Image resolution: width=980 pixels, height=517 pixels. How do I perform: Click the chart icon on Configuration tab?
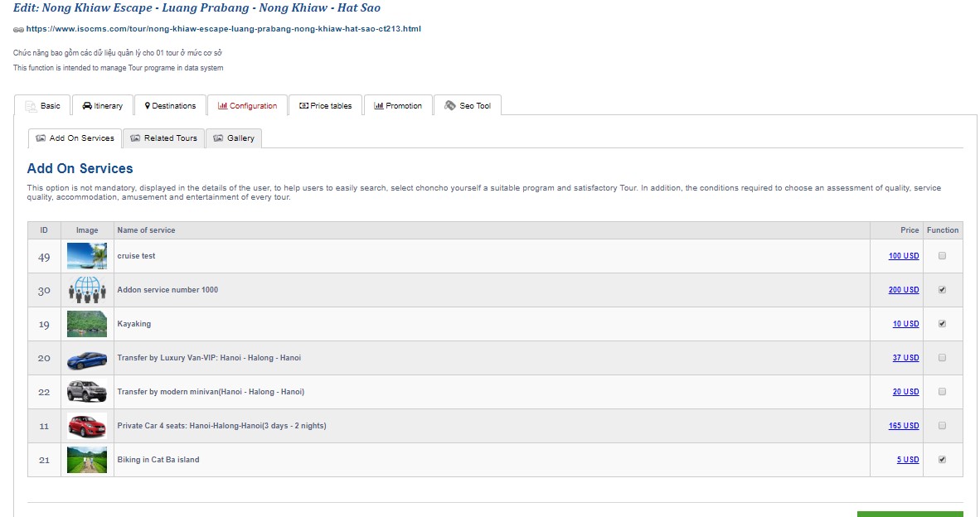[222, 106]
